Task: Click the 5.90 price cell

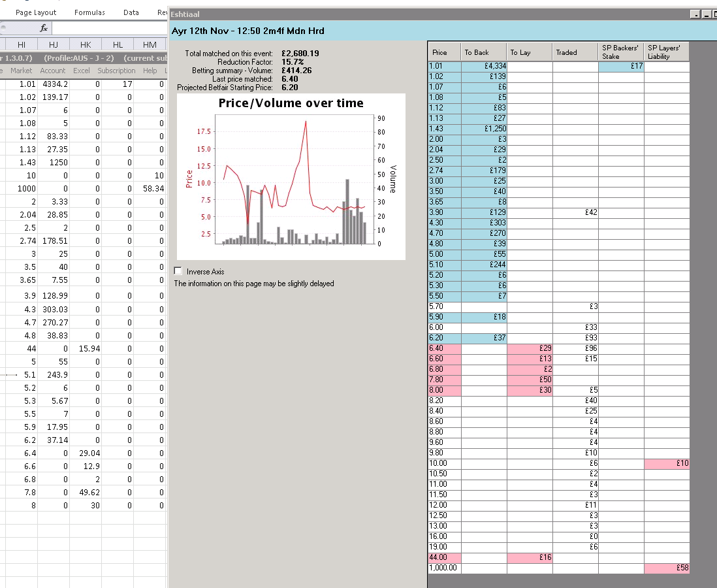Action: pos(445,317)
